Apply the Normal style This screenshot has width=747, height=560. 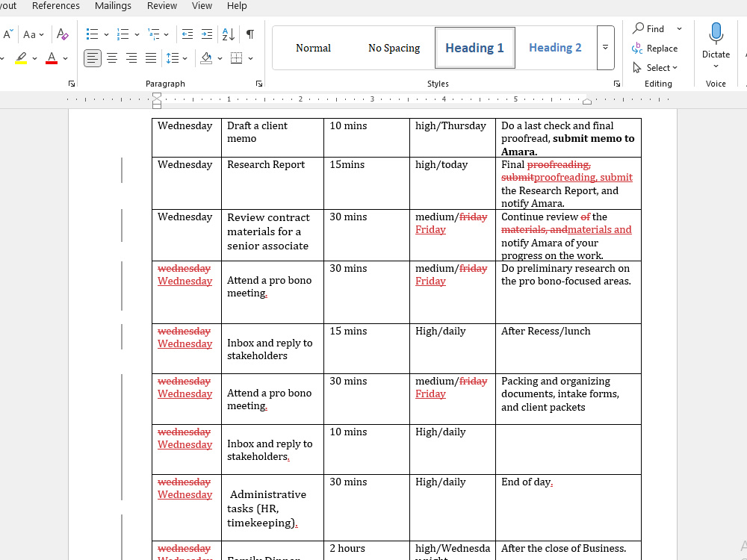[313, 48]
